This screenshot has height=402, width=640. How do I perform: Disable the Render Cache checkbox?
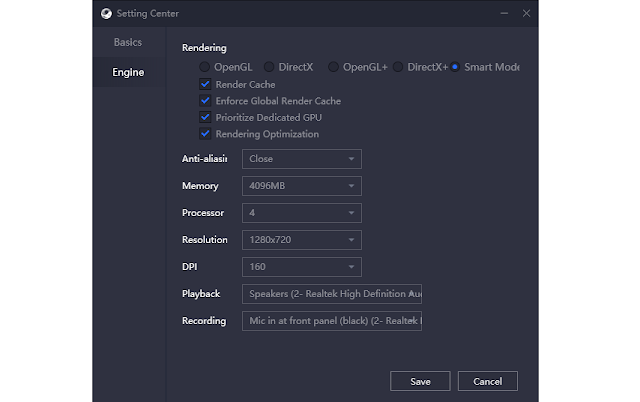point(206,85)
